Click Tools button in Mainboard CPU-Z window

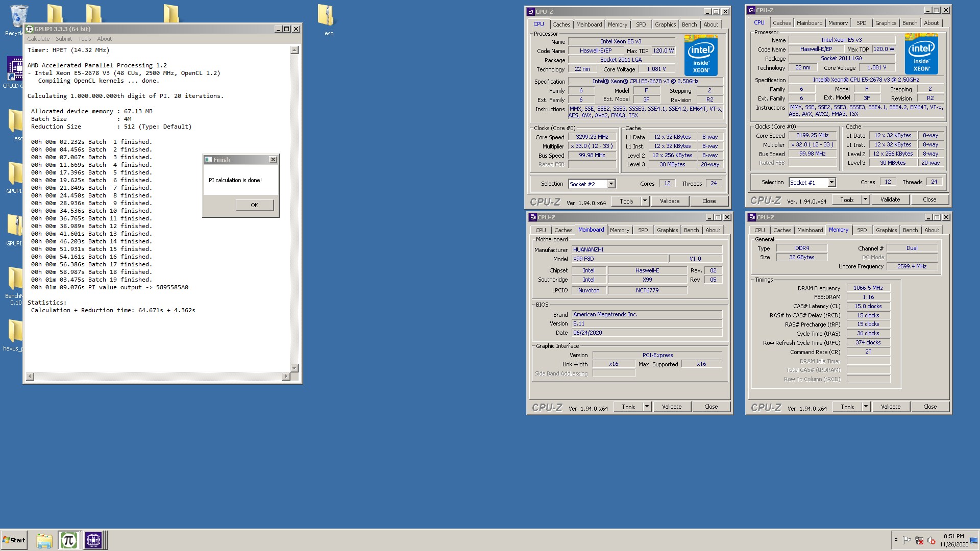pos(628,407)
